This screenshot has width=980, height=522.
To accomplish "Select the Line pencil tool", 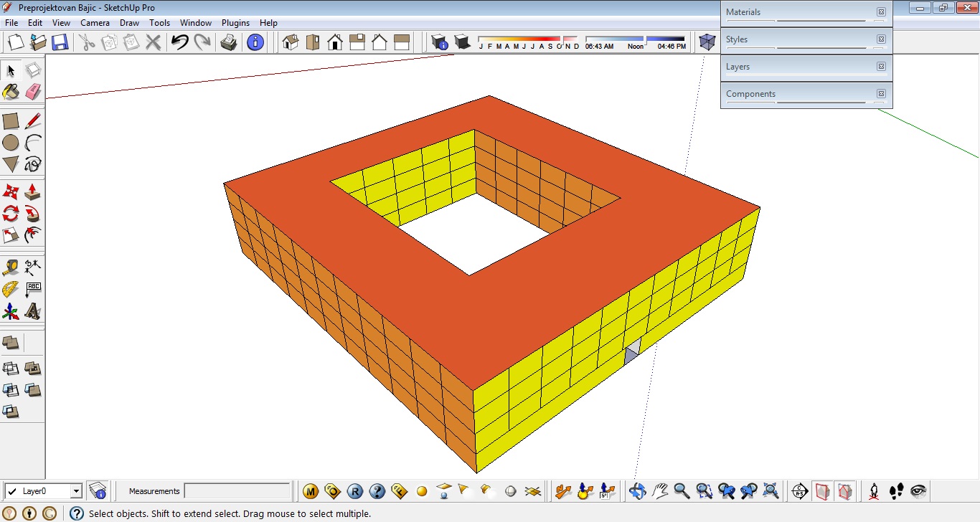I will point(33,121).
